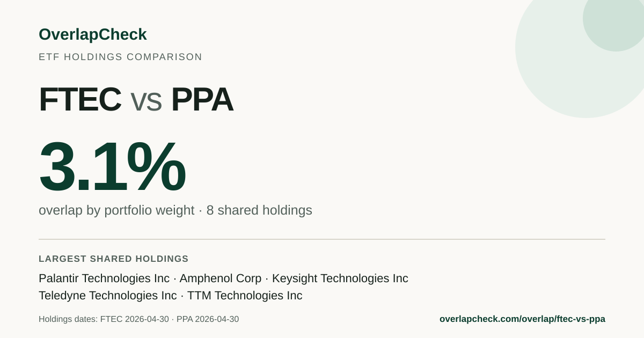Click the FTEC ticker in the heading
Screen dimensions: 644x338
(80, 100)
